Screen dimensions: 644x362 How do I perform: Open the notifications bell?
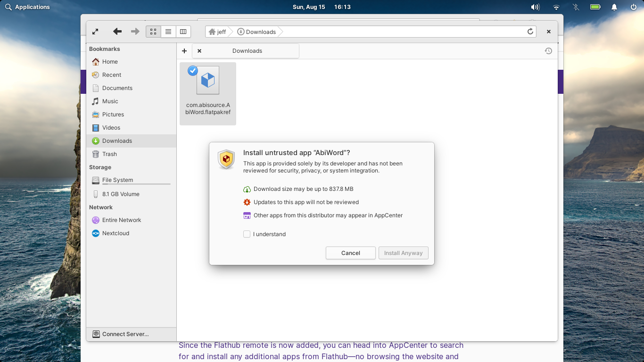(614, 7)
